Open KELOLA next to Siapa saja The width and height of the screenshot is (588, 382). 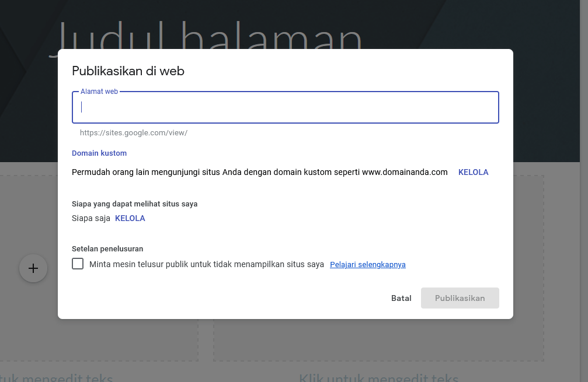[130, 218]
